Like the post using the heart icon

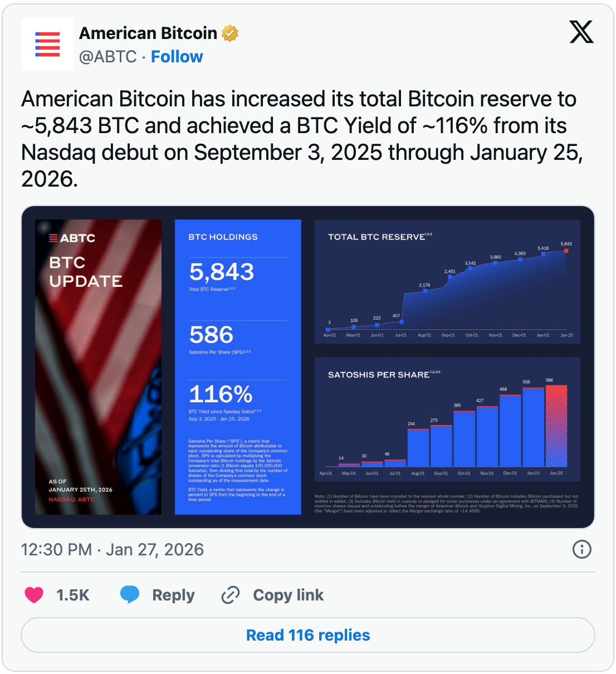pyautogui.click(x=33, y=594)
